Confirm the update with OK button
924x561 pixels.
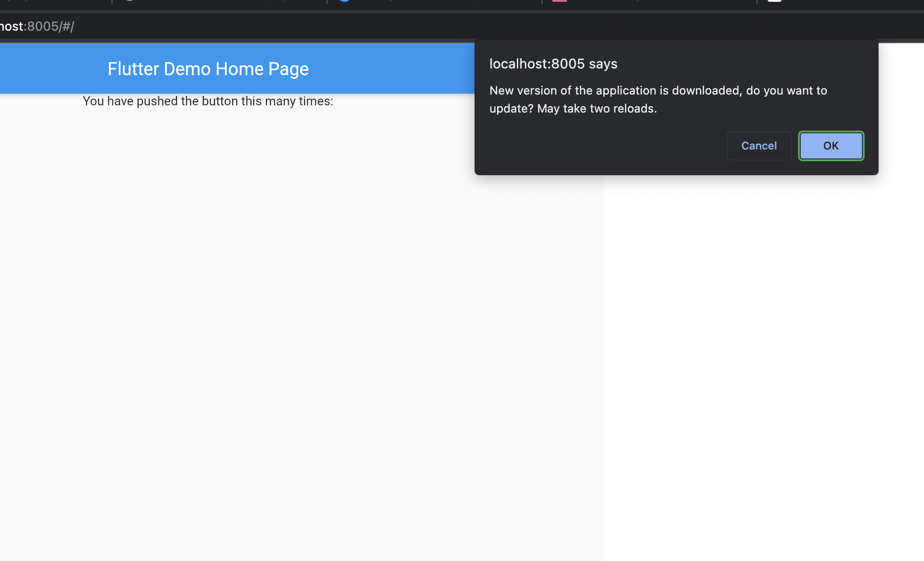tap(830, 146)
